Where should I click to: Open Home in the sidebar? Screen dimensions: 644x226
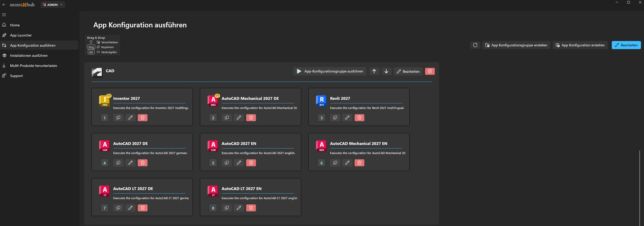coord(39,25)
